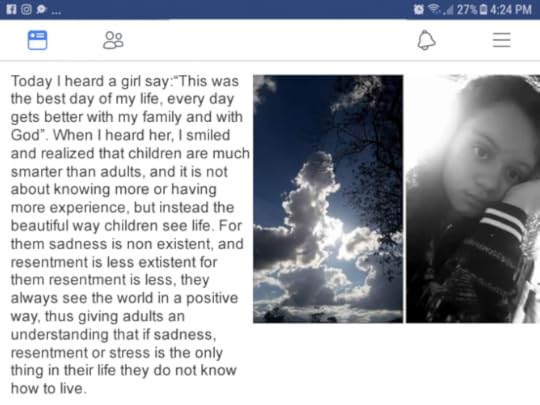
Task: Tap the Instagram notification icon in status bar
Action: tap(27, 9)
